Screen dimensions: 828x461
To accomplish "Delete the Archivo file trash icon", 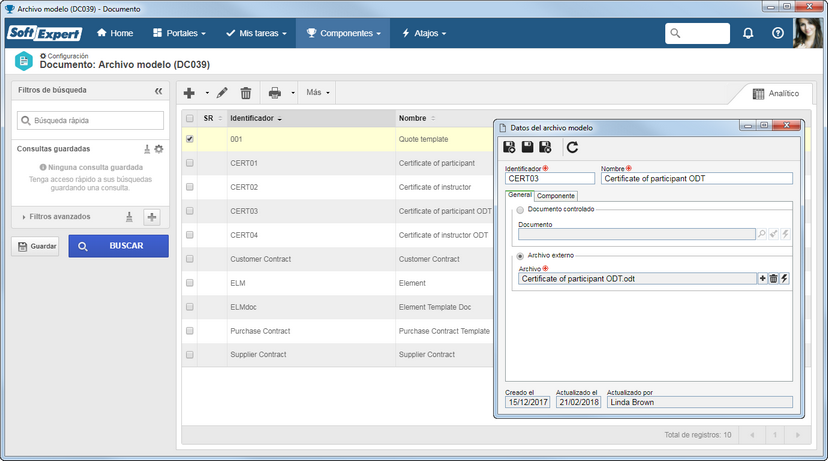I will [x=774, y=278].
